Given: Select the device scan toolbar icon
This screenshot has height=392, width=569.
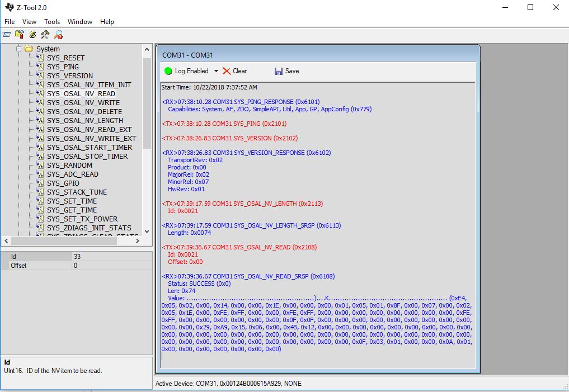Looking at the screenshot, I should [19, 34].
